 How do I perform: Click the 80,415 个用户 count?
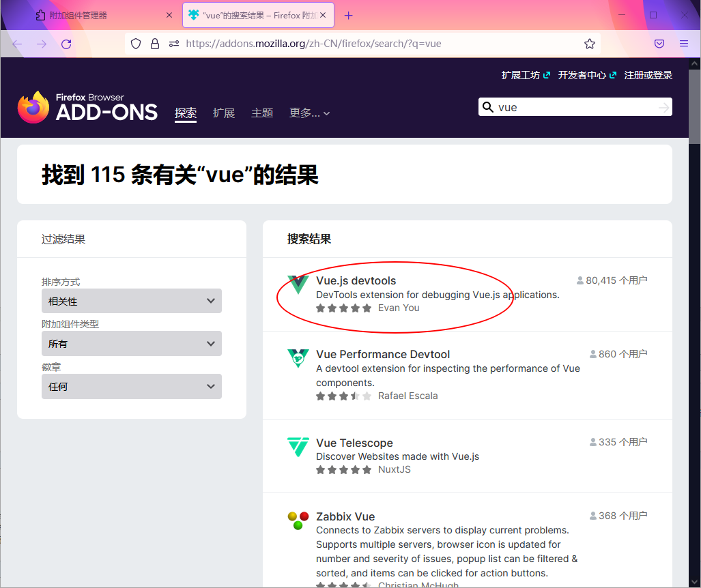(612, 280)
